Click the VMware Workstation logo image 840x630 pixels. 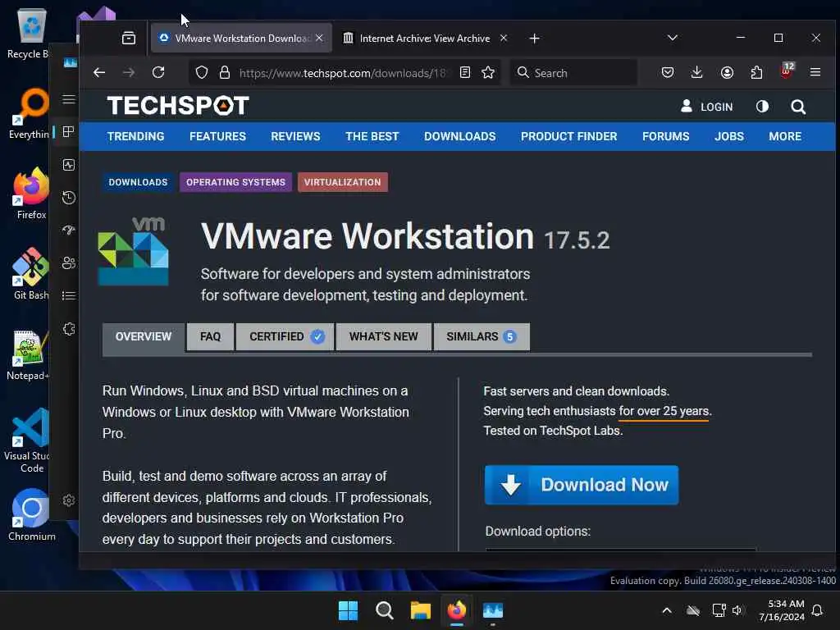pos(134,251)
